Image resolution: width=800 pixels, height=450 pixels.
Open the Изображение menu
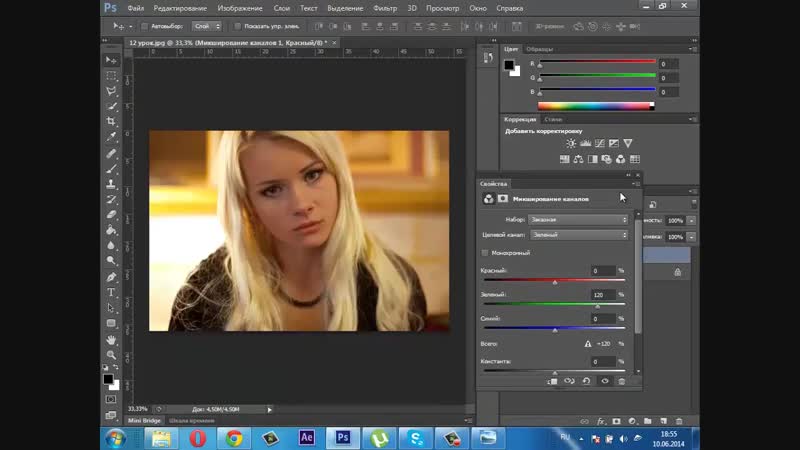click(240, 8)
